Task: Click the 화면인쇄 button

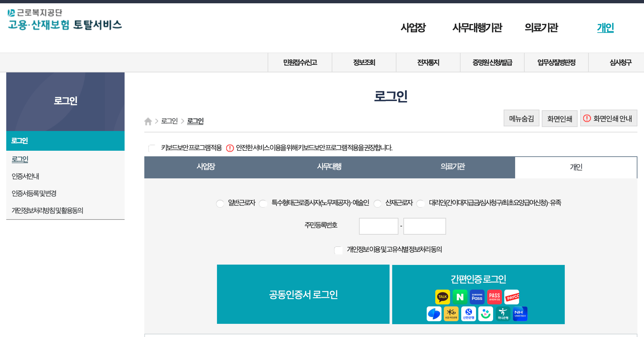Action: (x=560, y=118)
